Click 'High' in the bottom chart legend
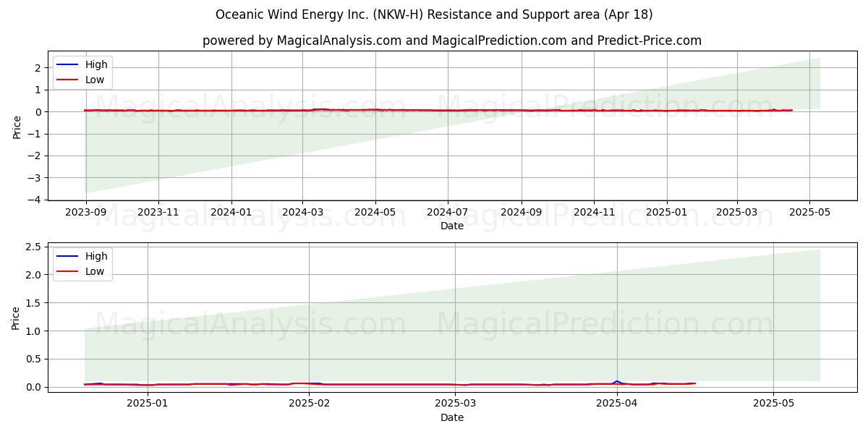868x434 pixels. [x=96, y=256]
